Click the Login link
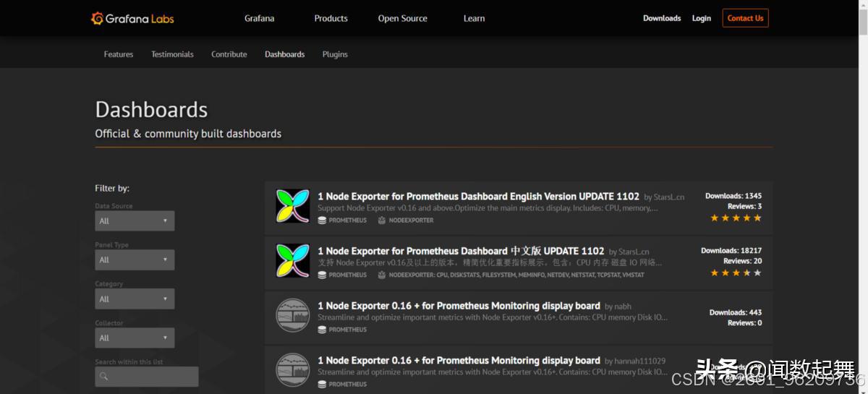 702,18
